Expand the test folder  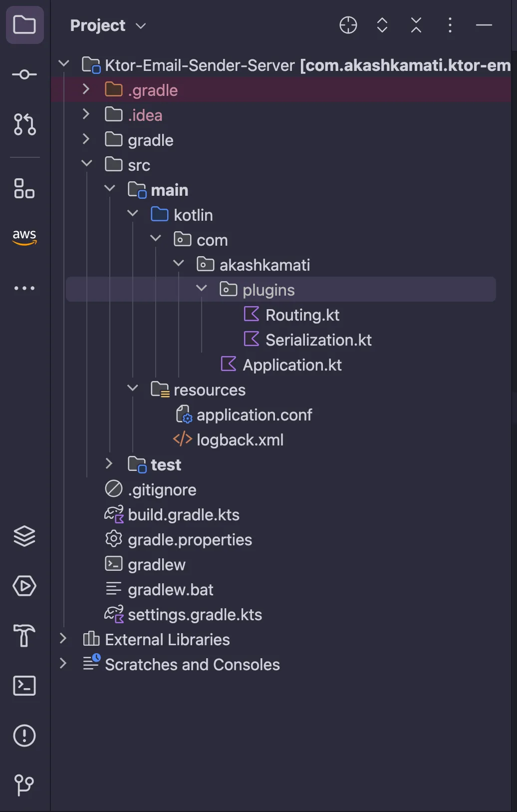[x=109, y=464]
